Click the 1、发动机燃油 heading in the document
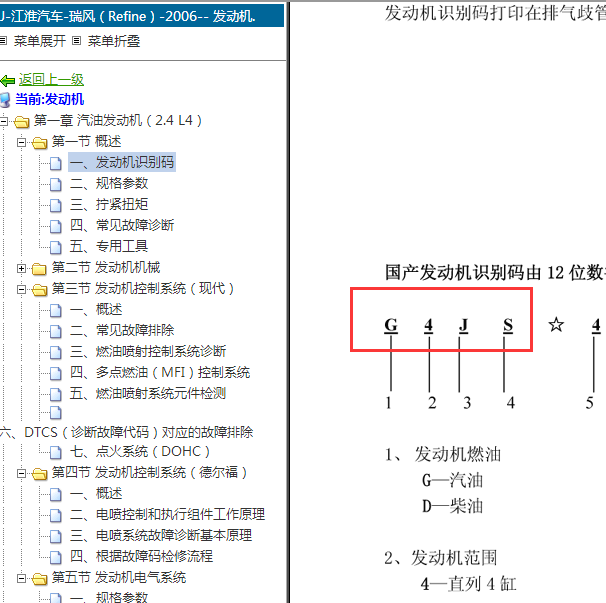The width and height of the screenshot is (606, 603). pos(443,454)
